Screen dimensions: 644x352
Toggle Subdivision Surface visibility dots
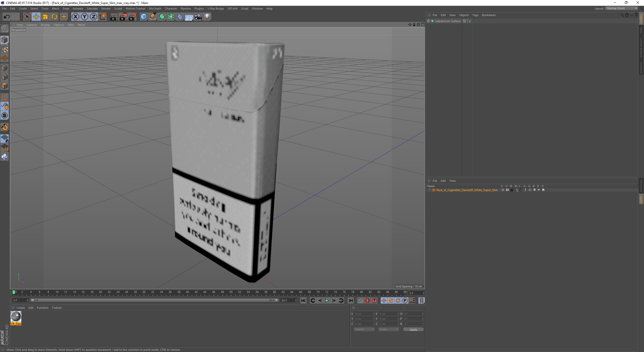click(x=468, y=21)
